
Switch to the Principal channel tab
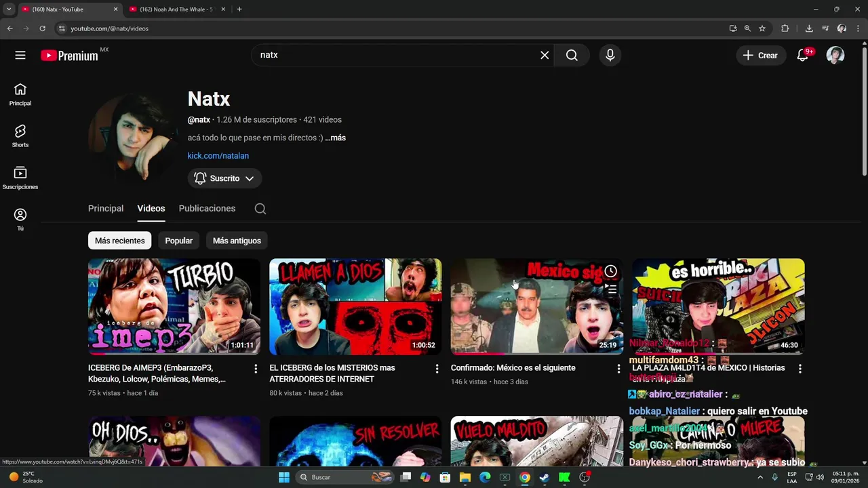(106, 209)
